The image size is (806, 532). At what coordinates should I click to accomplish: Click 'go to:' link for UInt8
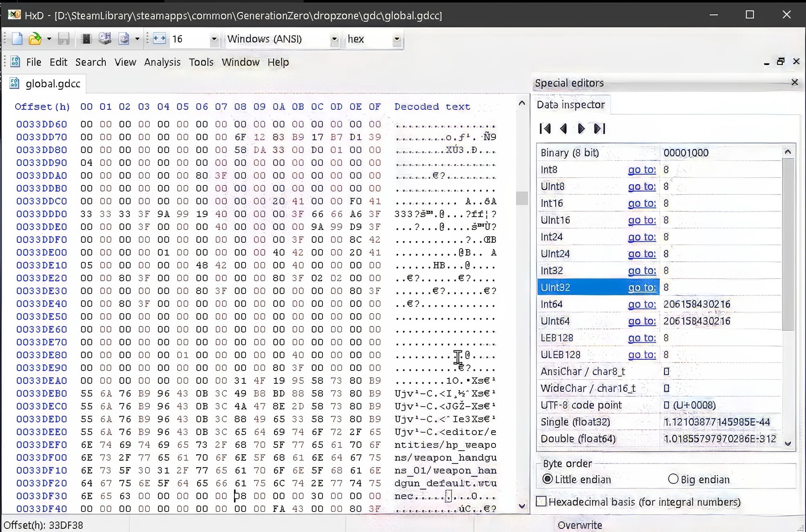(642, 187)
